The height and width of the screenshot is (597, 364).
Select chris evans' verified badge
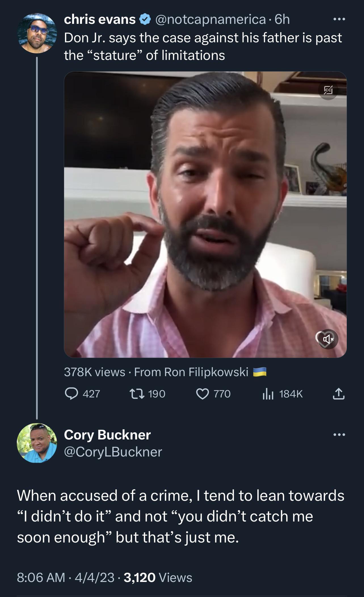[x=145, y=19]
